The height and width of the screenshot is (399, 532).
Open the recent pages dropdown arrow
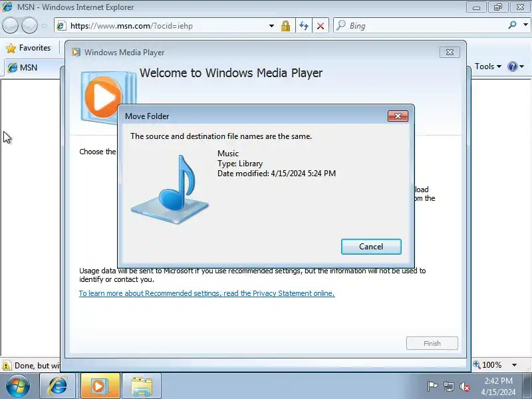pyautogui.click(x=44, y=25)
